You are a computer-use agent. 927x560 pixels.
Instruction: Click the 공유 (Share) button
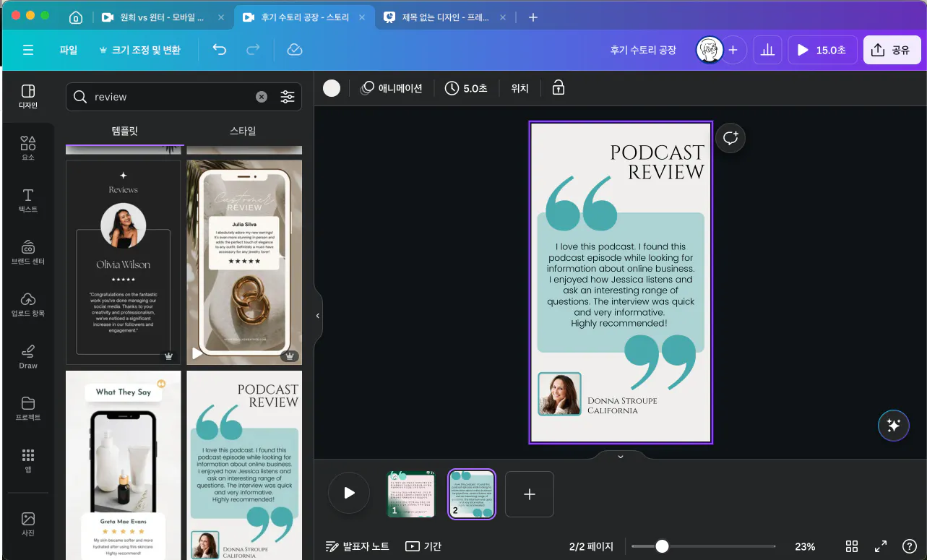[x=892, y=50]
